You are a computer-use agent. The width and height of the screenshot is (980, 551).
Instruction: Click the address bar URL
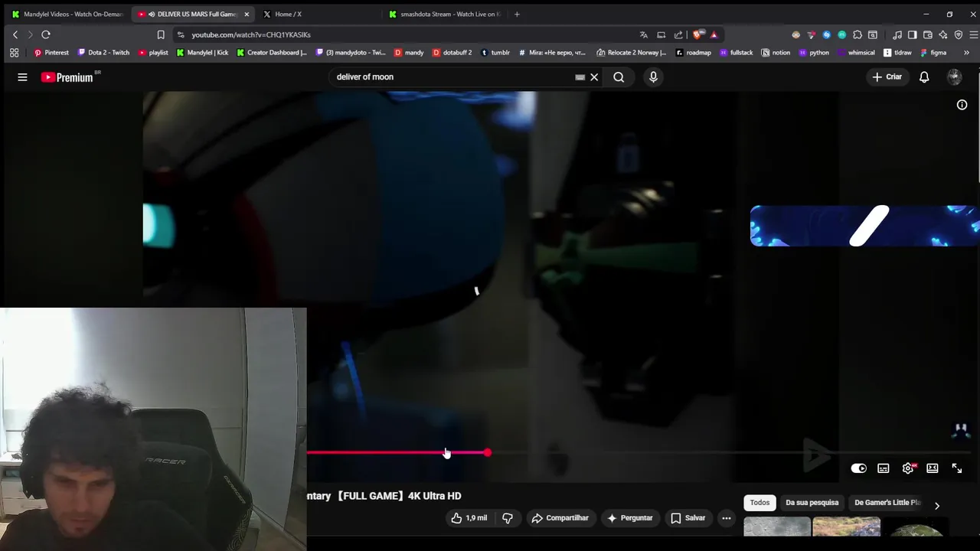coord(251,34)
